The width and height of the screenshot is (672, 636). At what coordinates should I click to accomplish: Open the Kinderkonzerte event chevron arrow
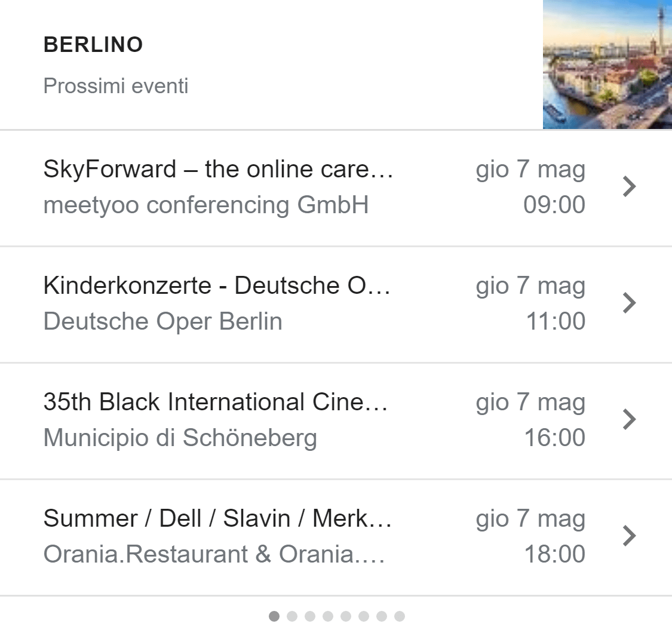(629, 303)
